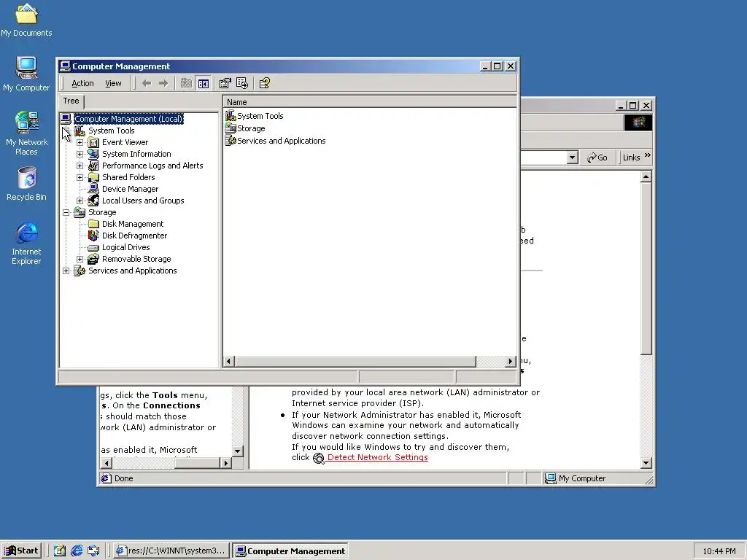Click the background window vertical scroll up arrow

(646, 177)
